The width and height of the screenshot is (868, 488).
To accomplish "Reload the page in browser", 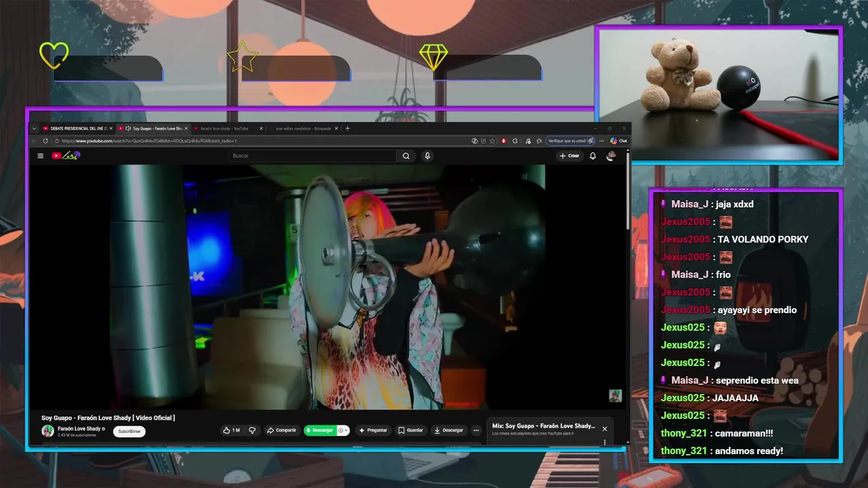I will [x=45, y=141].
